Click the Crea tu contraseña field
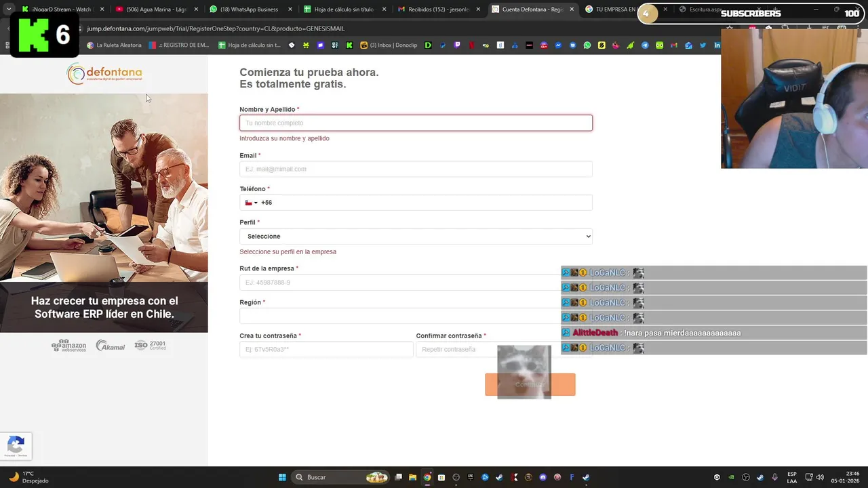Viewport: 868px width, 488px height. coord(326,349)
